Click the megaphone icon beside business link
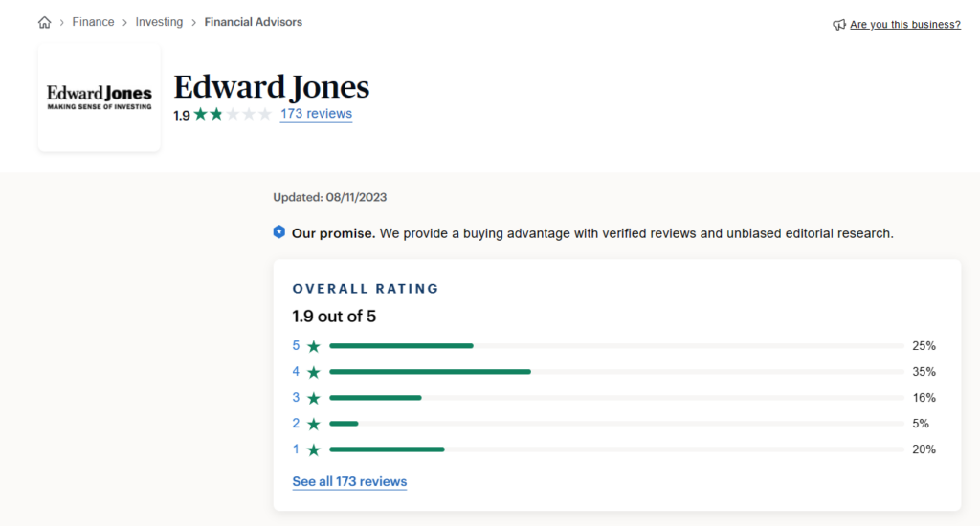The image size is (980, 526). 839,25
